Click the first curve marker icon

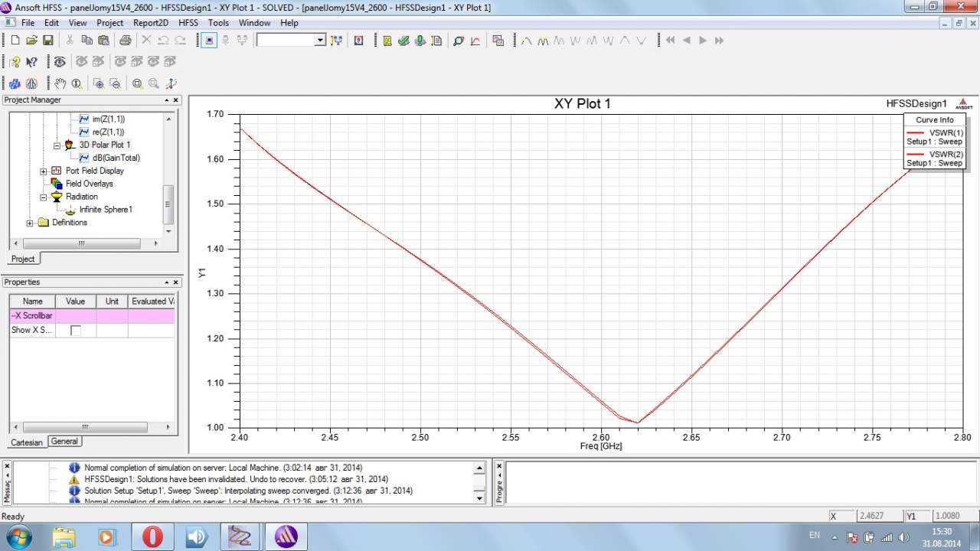(527, 41)
